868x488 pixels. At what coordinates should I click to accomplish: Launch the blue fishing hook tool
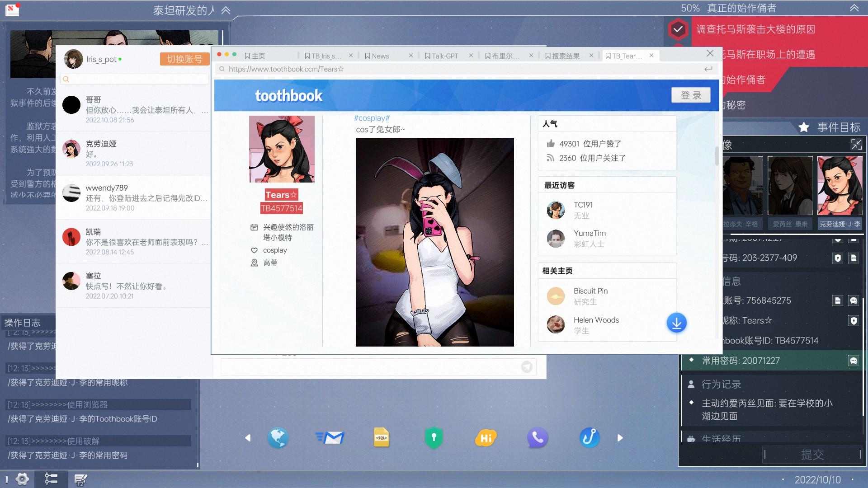(590, 438)
